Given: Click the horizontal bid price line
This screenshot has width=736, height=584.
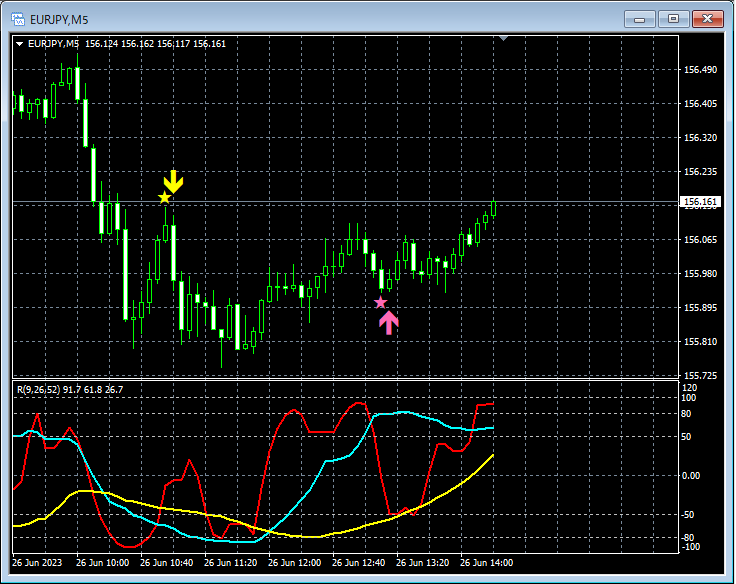Looking at the screenshot, I should click(x=329, y=202).
